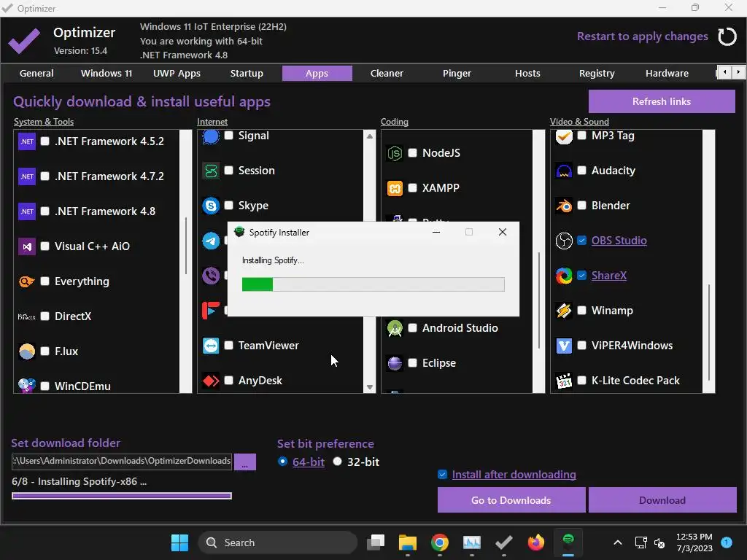This screenshot has height=560, width=747.
Task: Open Chrome from the taskbar
Action: point(440,542)
